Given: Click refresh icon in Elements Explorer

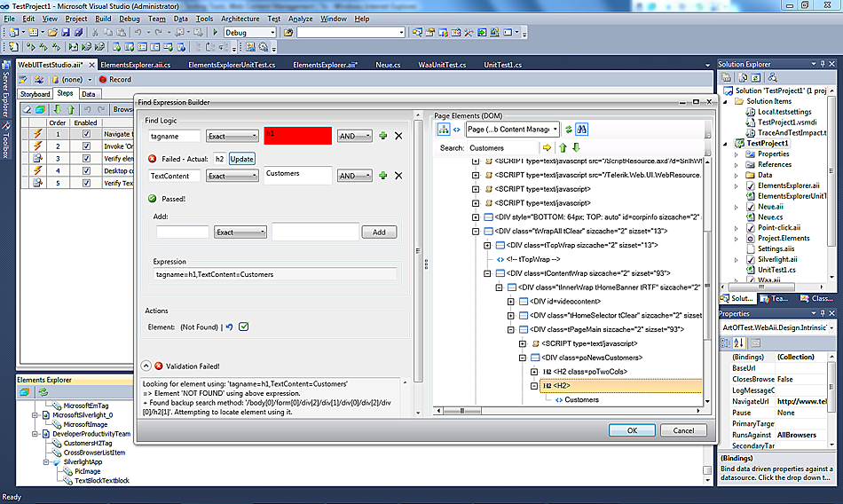Looking at the screenshot, I should click(43, 392).
